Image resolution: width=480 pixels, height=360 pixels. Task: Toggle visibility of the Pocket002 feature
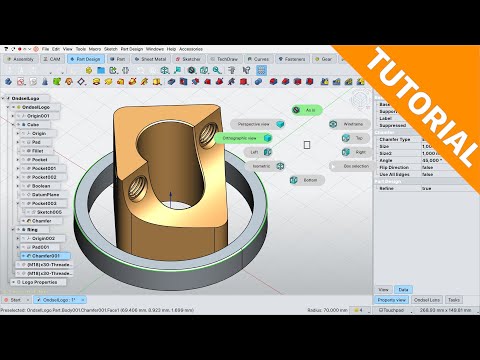24,177
